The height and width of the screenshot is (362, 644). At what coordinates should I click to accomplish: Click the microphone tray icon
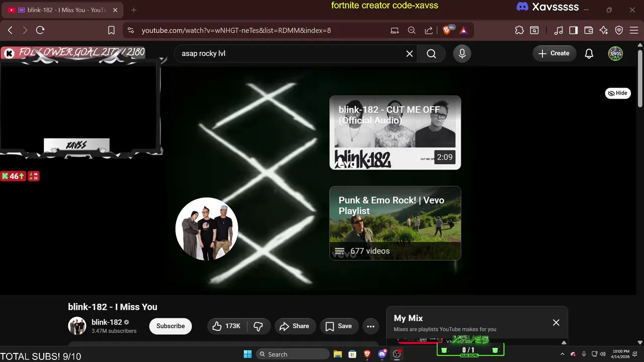coord(584,354)
